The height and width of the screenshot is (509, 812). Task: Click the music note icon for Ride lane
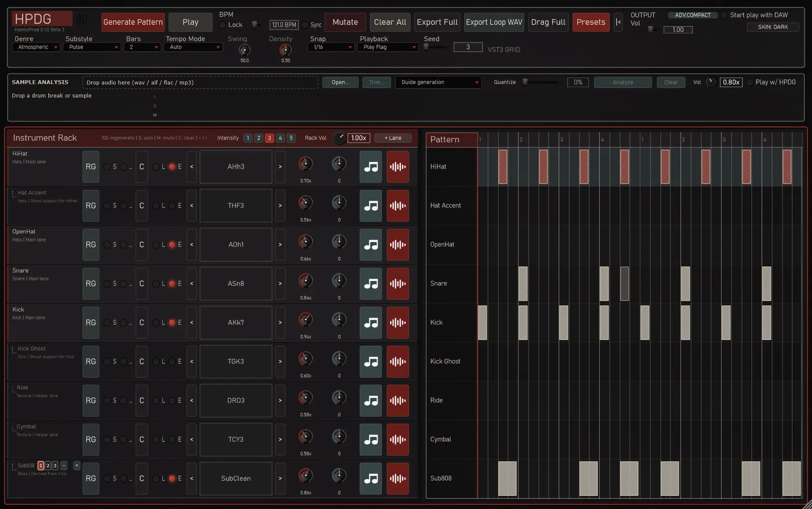[371, 400]
